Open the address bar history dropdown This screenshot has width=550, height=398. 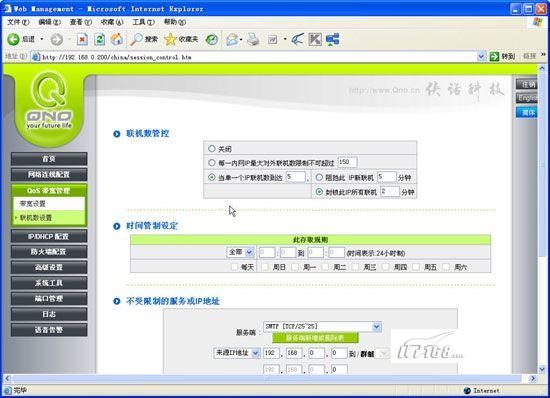(481, 56)
